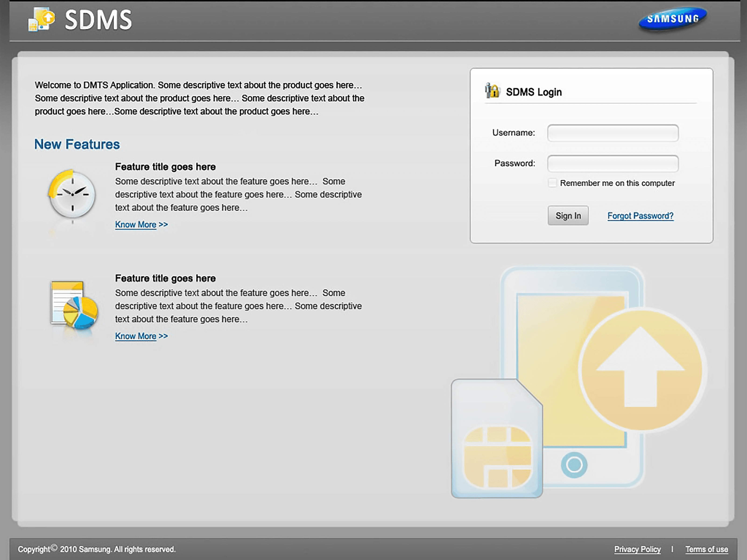The width and height of the screenshot is (747, 560).
Task: Open the Privacy Policy footer link
Action: pos(637,549)
